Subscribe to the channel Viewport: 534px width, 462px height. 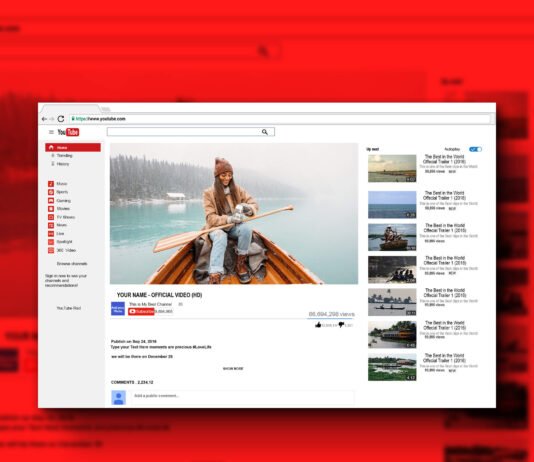(141, 311)
